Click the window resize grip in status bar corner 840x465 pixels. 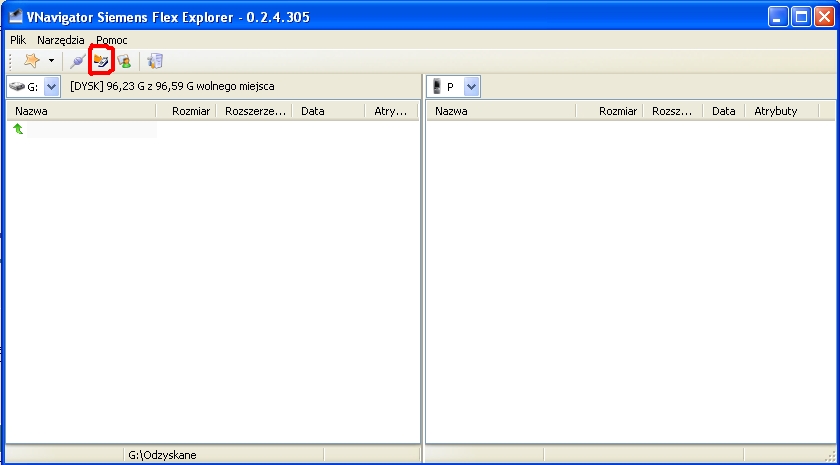(829, 457)
